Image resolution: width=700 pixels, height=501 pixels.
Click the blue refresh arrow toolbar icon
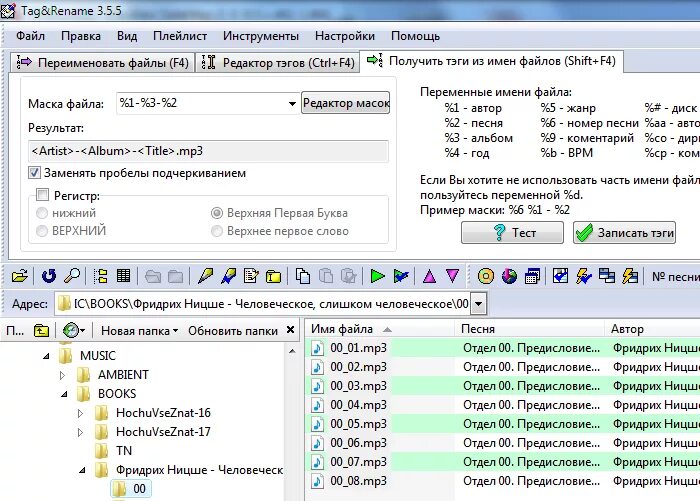[x=49, y=276]
